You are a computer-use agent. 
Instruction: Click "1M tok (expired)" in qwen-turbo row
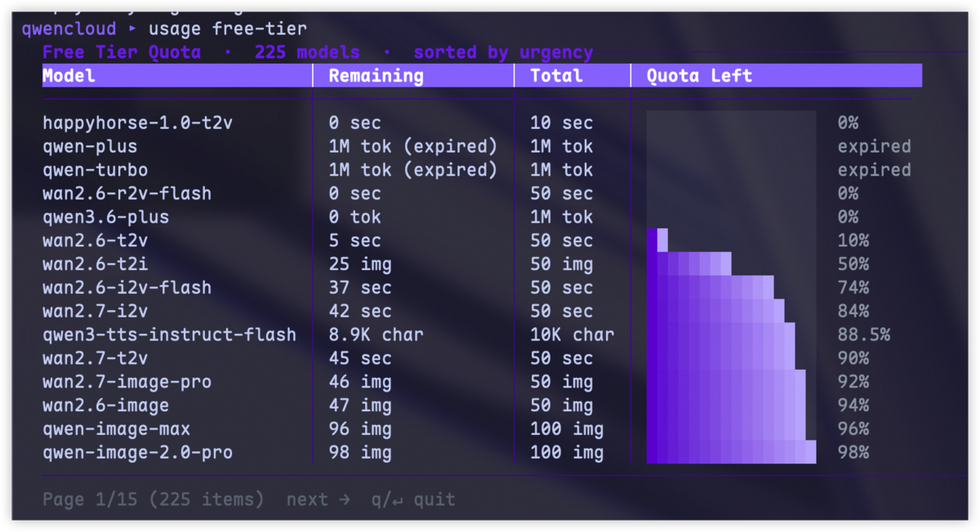coord(413,171)
